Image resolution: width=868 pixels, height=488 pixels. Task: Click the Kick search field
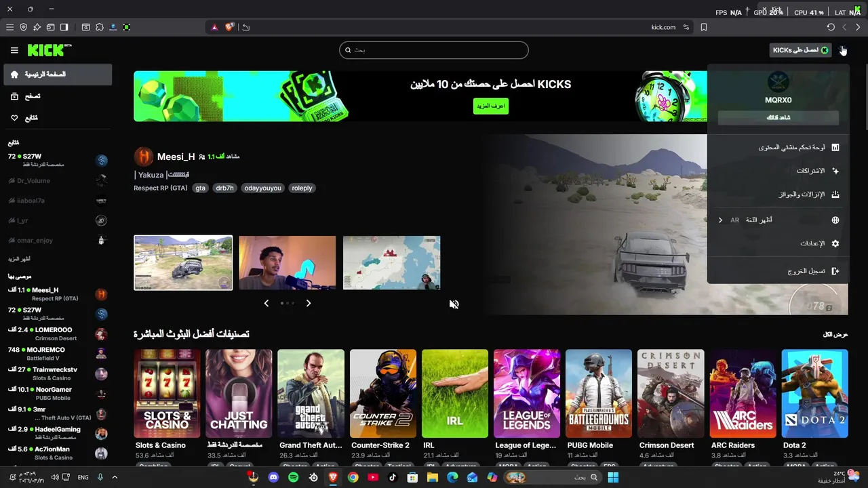click(434, 50)
